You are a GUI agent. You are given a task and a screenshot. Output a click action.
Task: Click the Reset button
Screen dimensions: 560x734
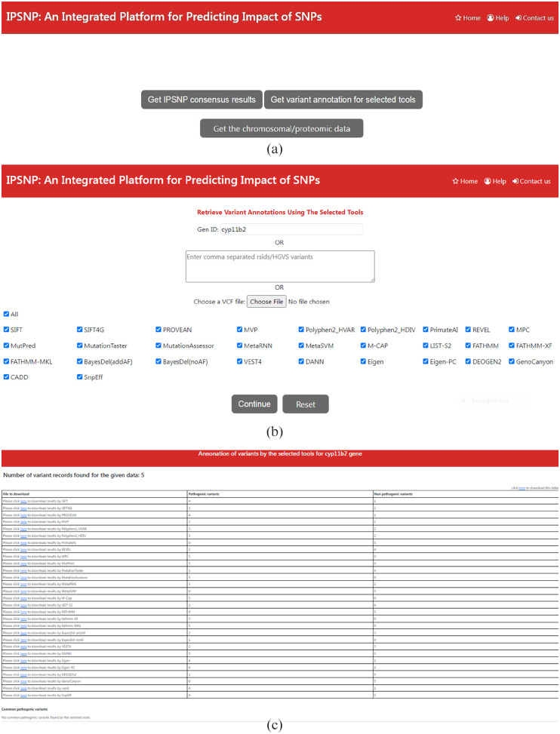point(306,404)
